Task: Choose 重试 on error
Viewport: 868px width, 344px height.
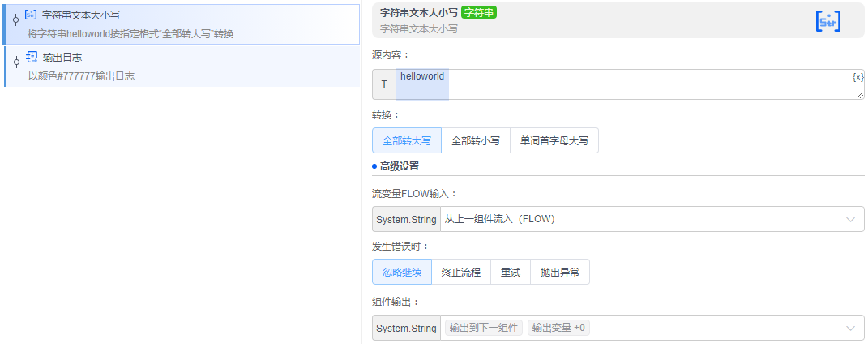Action: point(511,272)
